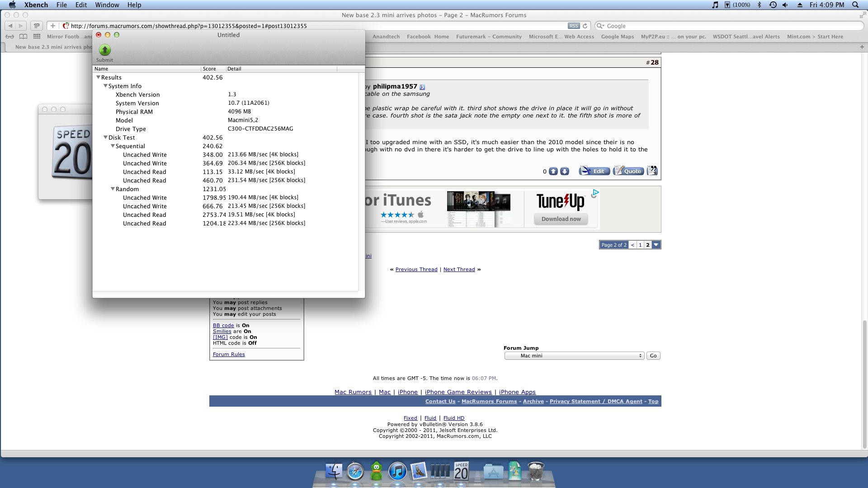This screenshot has width=868, height=488.
Task: Click the AdChoices icon on TuneUp ad
Action: [x=595, y=193]
